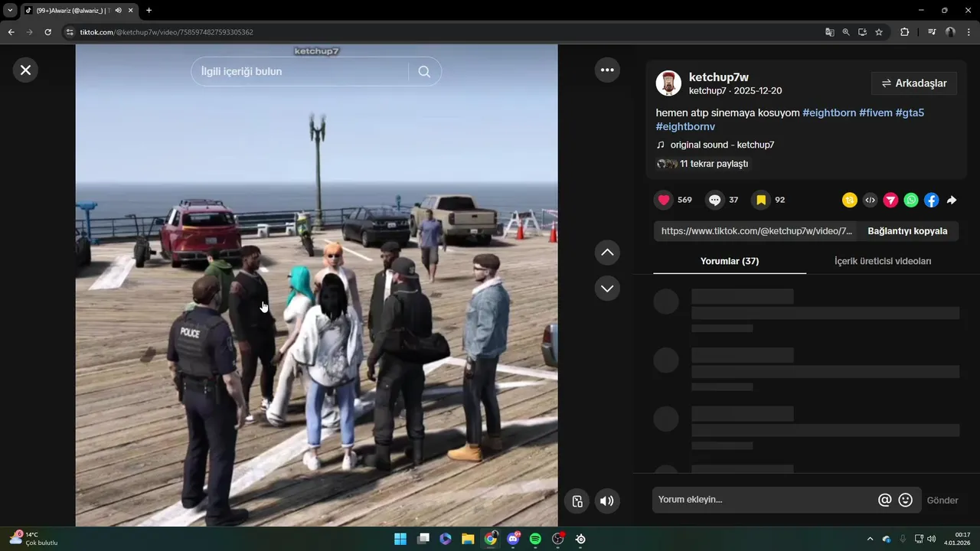This screenshot has height=551, width=980.
Task: Open the Chrome profile avatar
Action: click(950, 32)
